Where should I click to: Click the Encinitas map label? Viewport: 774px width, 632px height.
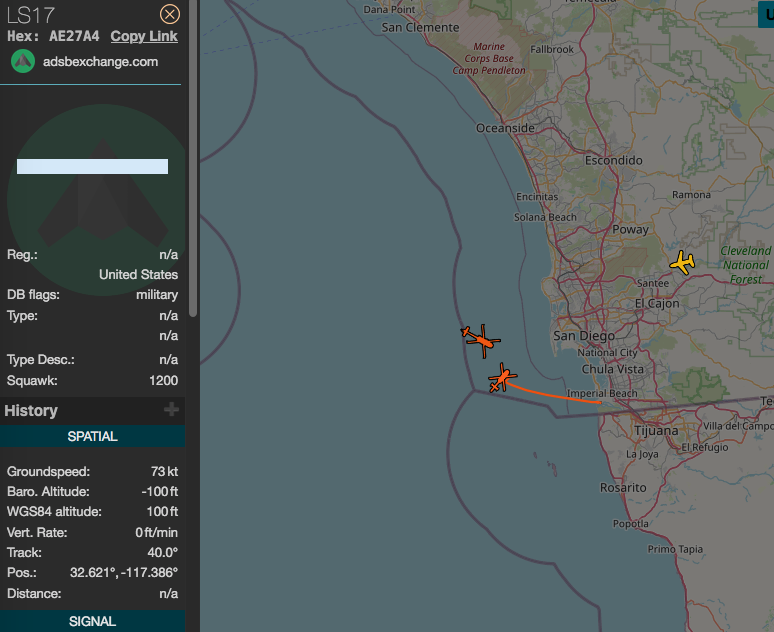click(537, 197)
